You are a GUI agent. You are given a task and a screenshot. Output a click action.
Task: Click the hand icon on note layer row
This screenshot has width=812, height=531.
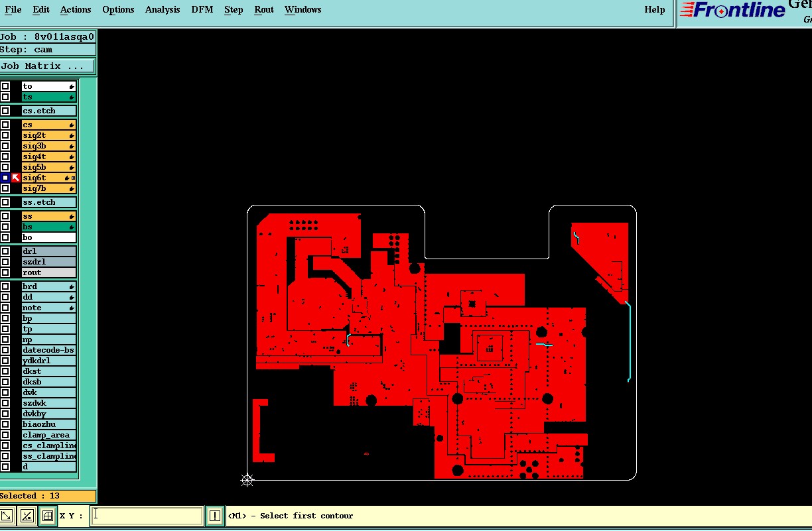pyautogui.click(x=72, y=308)
